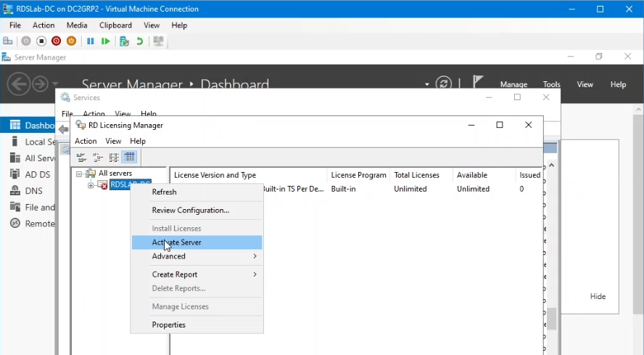Screen dimensions: 644x355
Task: Click the License Program column header
Action: pyautogui.click(x=358, y=175)
